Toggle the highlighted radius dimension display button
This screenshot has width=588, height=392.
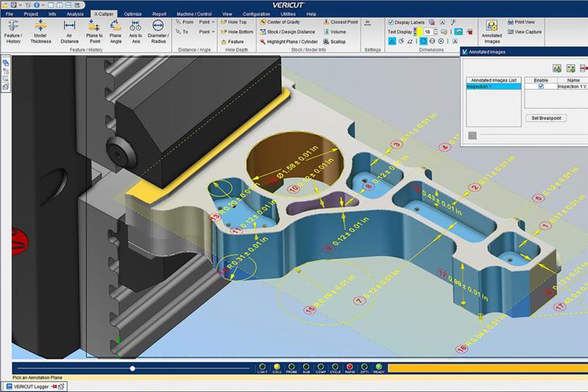click(x=423, y=41)
